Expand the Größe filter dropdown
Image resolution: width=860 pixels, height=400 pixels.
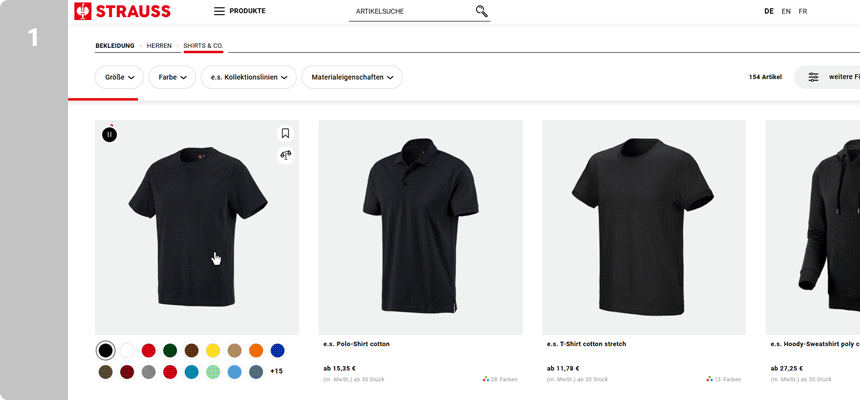coord(119,77)
